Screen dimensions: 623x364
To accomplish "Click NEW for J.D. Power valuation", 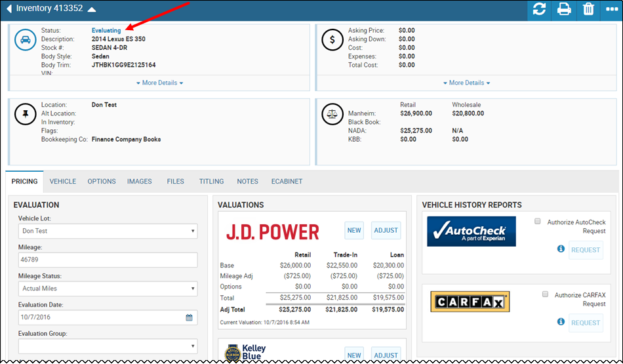I will click(x=354, y=230).
